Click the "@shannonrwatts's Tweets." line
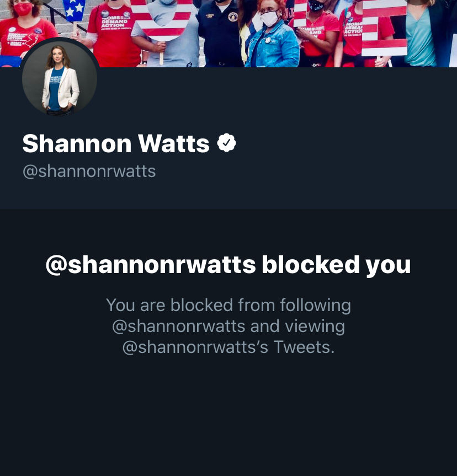This screenshot has width=457, height=476. point(228,347)
